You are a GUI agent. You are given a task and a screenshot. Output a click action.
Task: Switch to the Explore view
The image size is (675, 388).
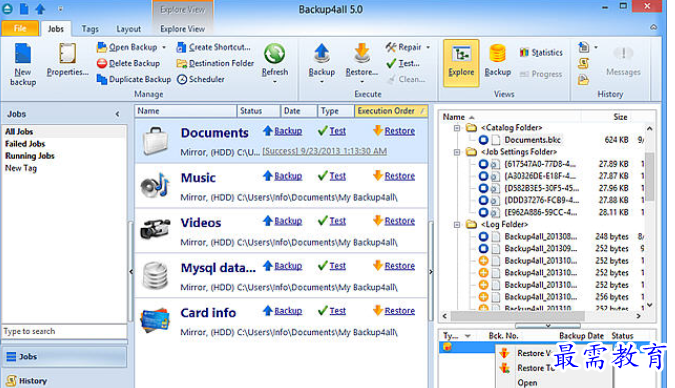461,63
